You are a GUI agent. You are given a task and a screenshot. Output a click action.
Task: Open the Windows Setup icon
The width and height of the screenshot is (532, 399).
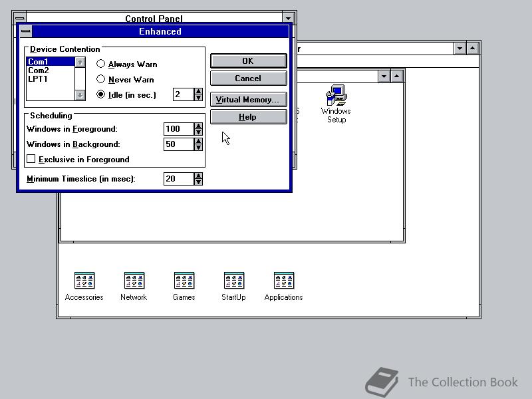pos(336,104)
